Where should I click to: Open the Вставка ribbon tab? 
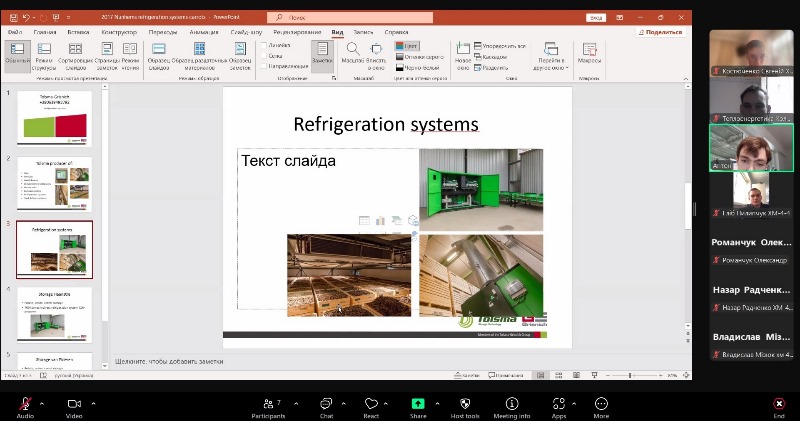(x=78, y=32)
